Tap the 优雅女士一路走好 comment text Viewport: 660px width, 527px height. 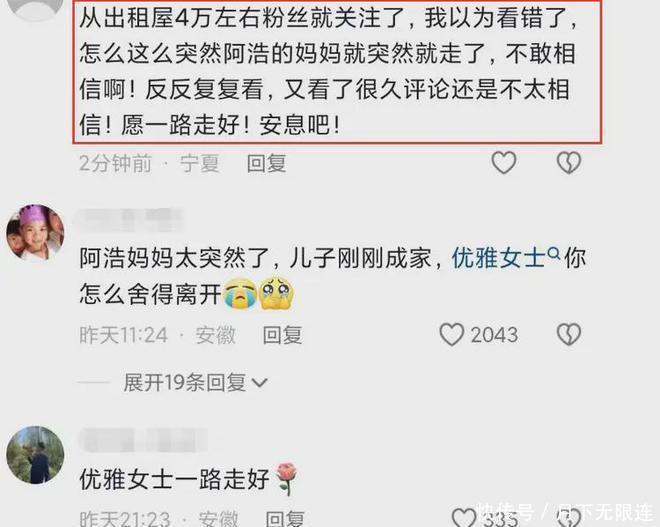[x=189, y=479]
